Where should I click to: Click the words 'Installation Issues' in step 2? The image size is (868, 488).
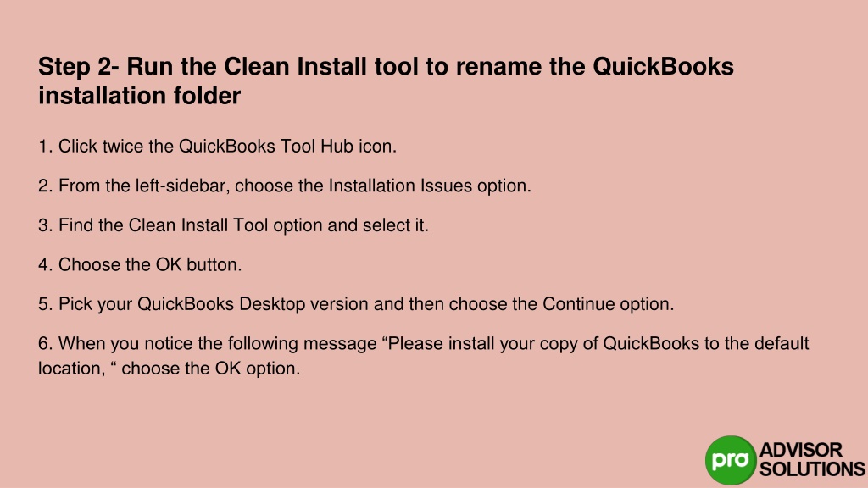tap(400, 186)
